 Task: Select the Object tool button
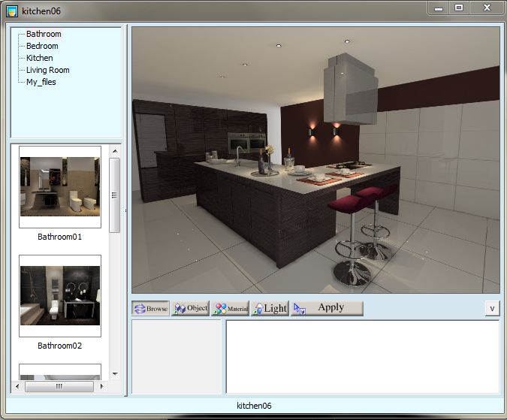tap(190, 308)
